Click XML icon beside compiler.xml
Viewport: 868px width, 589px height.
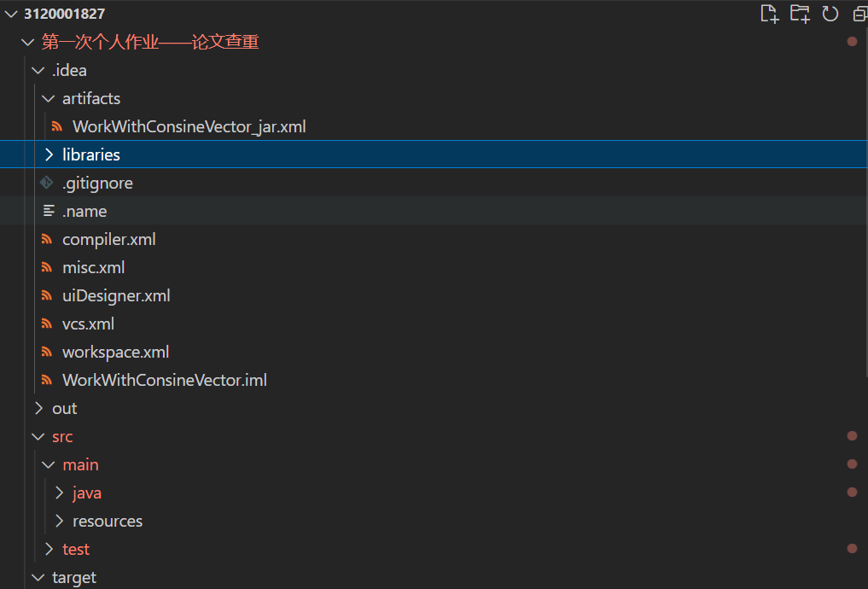pos(47,240)
